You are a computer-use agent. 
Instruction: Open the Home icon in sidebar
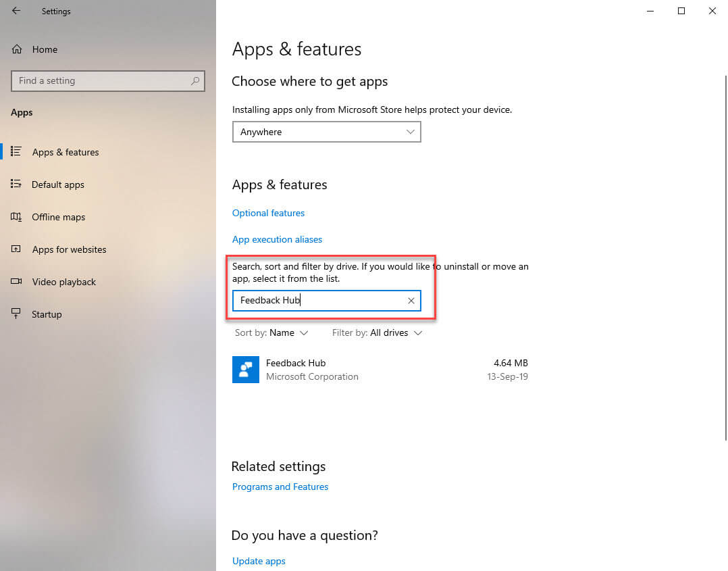17,49
